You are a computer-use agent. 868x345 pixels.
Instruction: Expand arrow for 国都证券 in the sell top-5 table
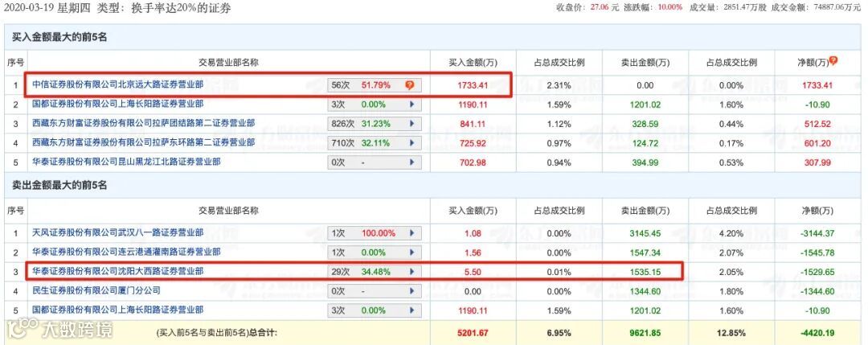click(411, 310)
